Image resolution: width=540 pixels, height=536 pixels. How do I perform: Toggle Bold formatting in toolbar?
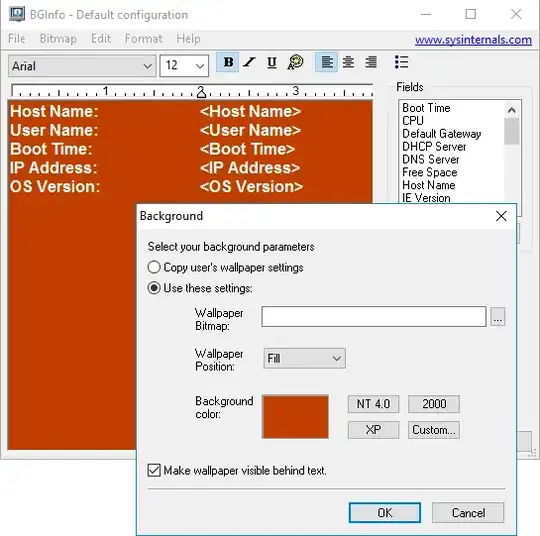point(228,62)
